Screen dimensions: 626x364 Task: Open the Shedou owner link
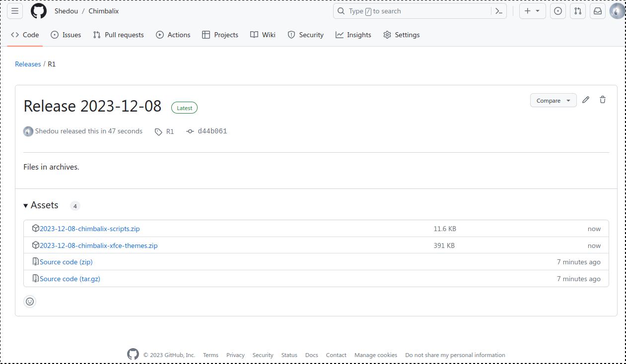(x=66, y=11)
